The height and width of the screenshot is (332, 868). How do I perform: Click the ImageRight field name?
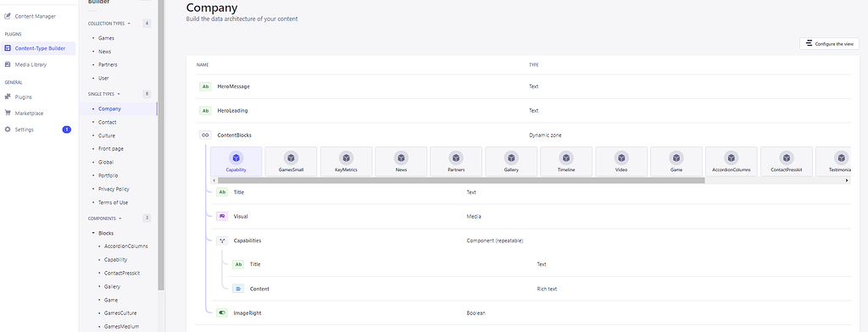pyautogui.click(x=248, y=313)
